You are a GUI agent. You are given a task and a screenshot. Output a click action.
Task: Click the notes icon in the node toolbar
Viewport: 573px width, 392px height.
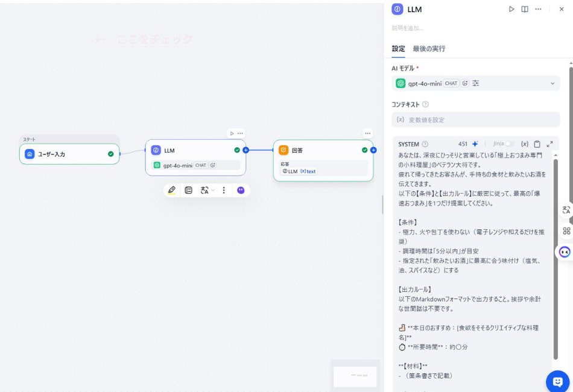pyautogui.click(x=188, y=189)
